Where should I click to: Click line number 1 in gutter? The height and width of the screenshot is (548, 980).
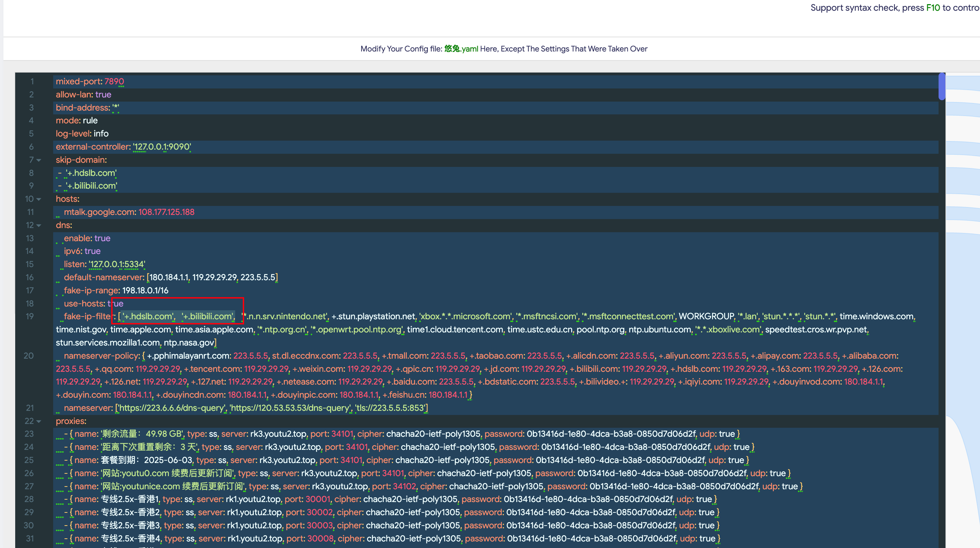(x=32, y=82)
